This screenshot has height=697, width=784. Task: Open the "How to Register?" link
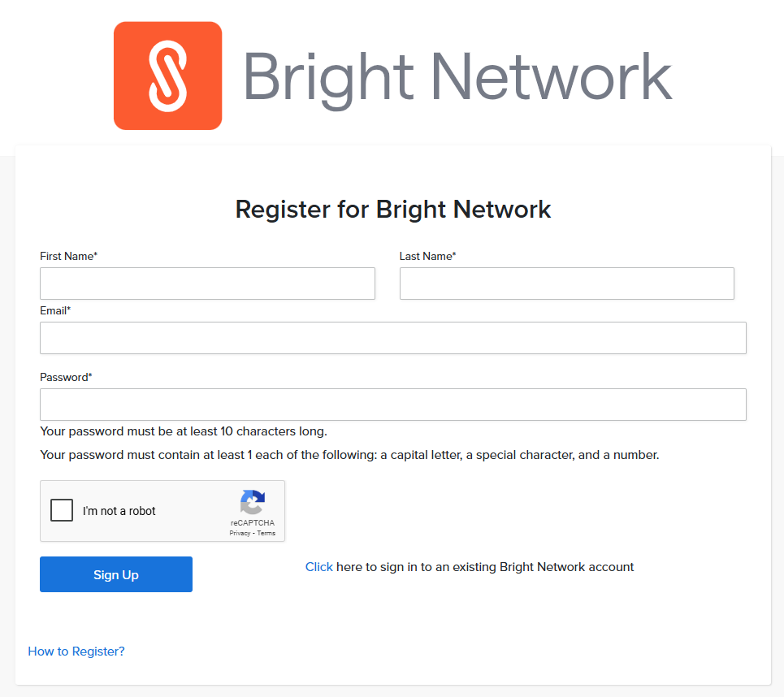tap(76, 651)
